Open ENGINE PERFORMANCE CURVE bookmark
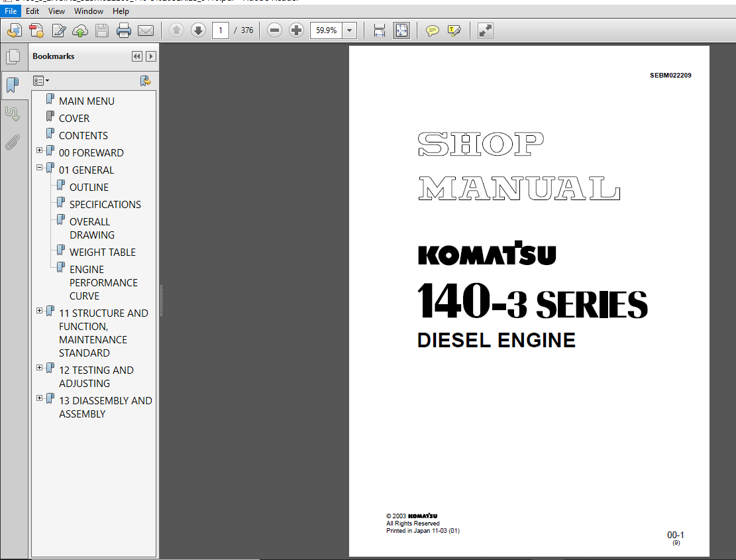Screen dimensions: 736x560 coord(103,282)
